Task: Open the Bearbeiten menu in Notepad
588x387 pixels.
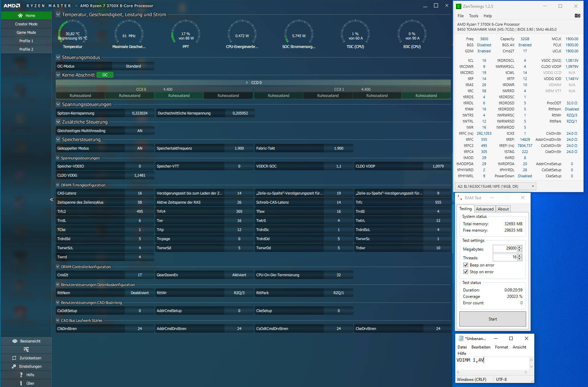Action: coord(481,347)
